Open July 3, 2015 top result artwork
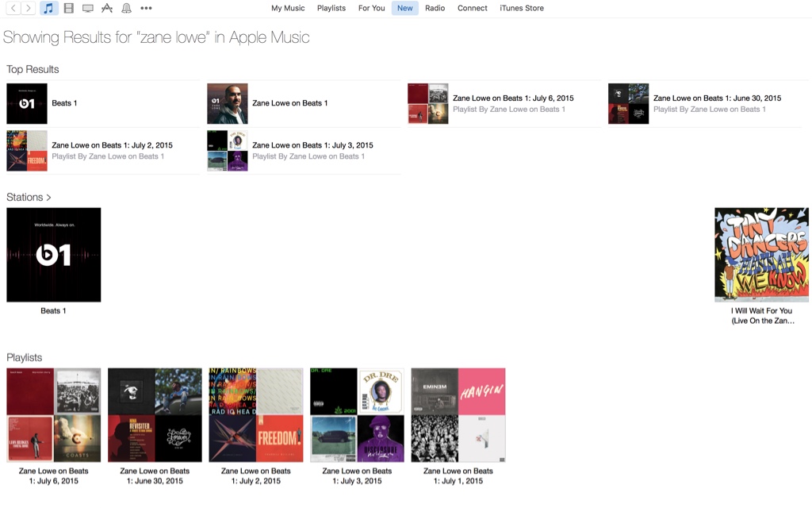The width and height of the screenshot is (812, 508). click(228, 151)
